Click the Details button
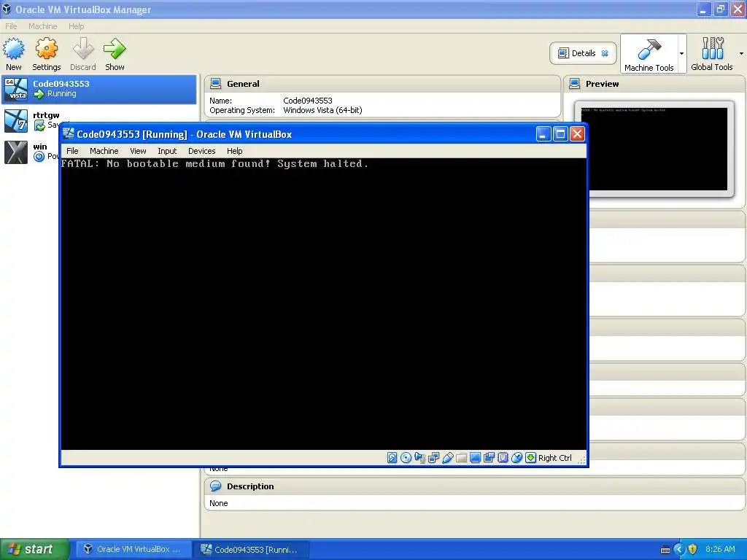 pyautogui.click(x=583, y=53)
